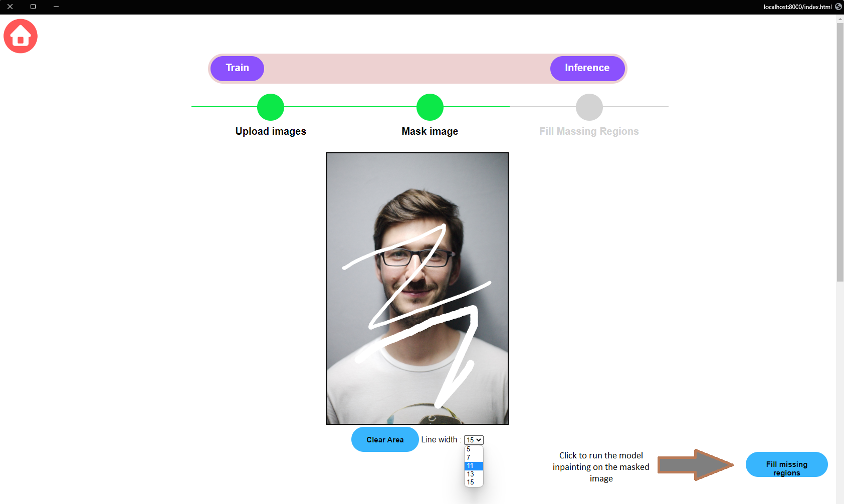Click the red home icon
The width and height of the screenshot is (844, 504).
[21, 36]
